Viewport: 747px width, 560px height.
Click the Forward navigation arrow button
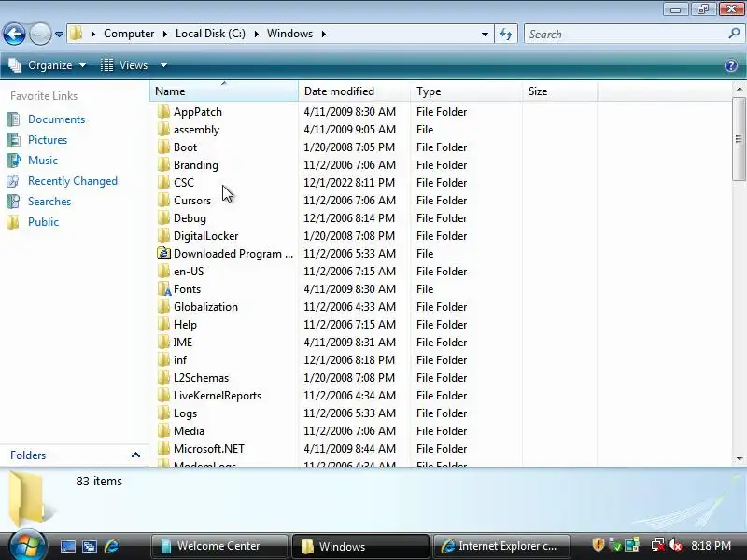click(40, 34)
